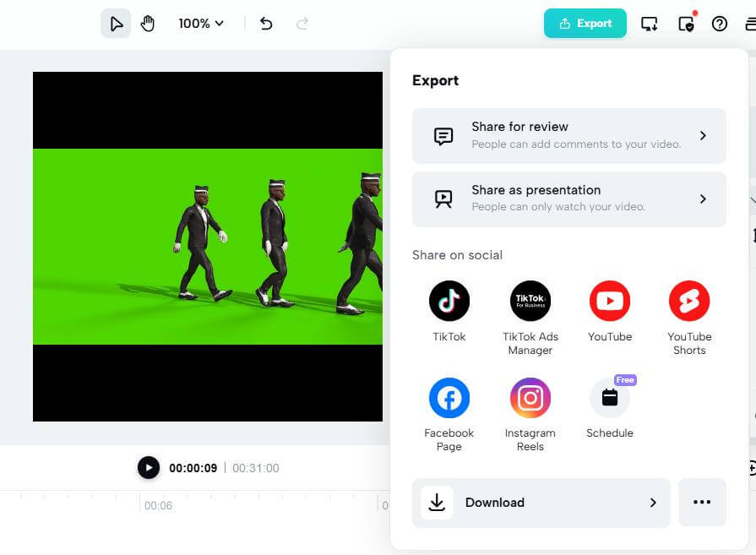Click the teal Export button
The image size is (756, 555).
point(585,23)
